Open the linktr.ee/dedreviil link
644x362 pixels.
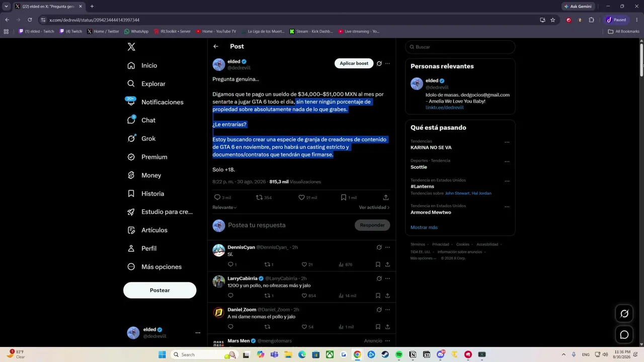(x=445, y=108)
